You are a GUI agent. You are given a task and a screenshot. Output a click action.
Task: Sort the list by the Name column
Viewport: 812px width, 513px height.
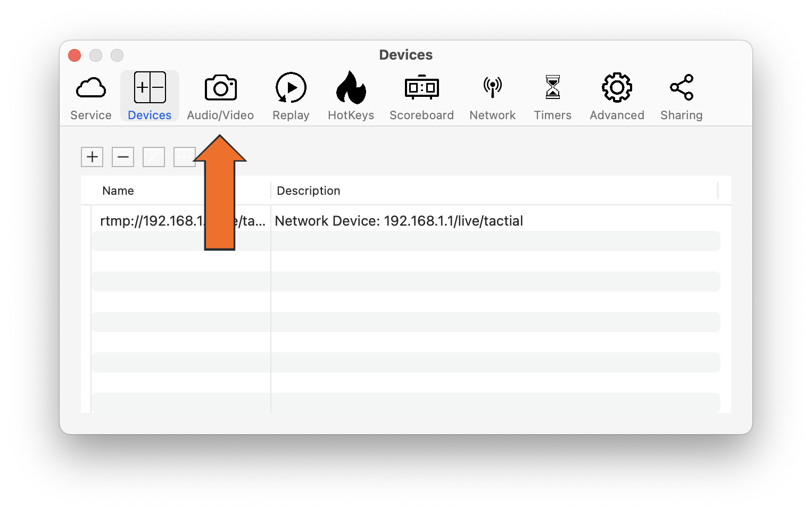pyautogui.click(x=118, y=191)
